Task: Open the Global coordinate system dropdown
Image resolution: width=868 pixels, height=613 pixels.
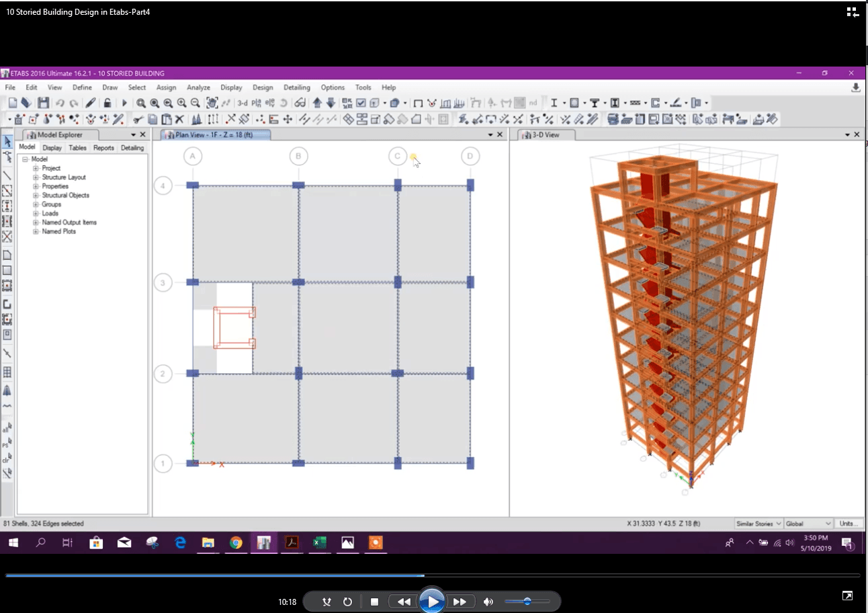Action: coord(810,524)
